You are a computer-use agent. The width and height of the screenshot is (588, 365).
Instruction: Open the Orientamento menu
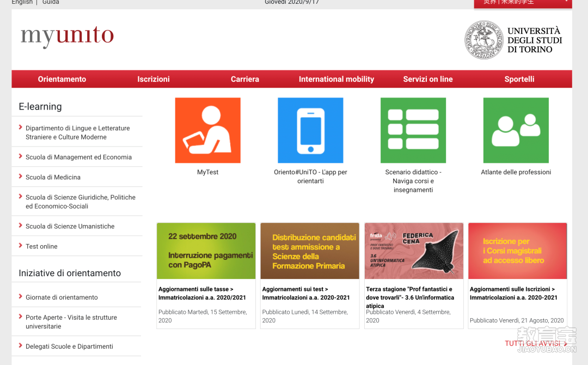point(62,79)
